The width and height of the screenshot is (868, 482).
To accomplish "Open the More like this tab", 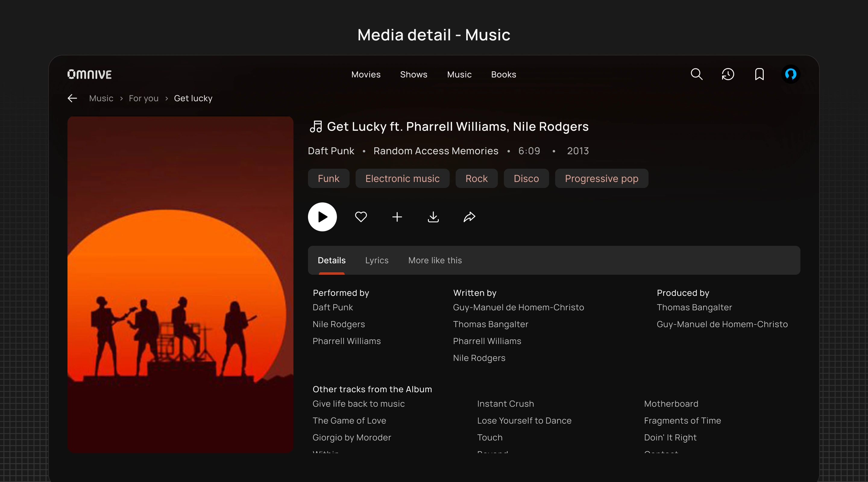I will [435, 260].
